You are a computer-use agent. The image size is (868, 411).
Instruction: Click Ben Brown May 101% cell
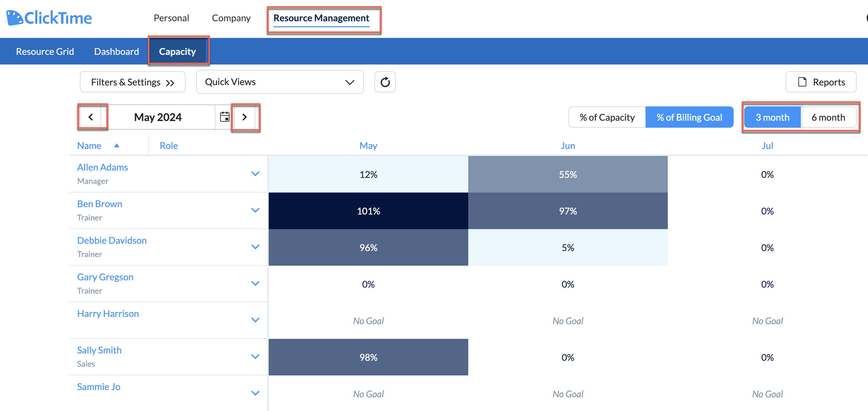(368, 211)
